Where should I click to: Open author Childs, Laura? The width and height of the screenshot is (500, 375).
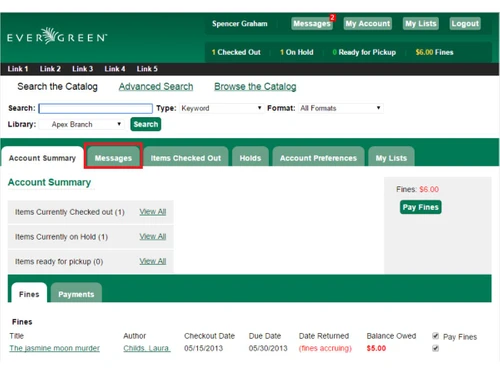pyautogui.click(x=147, y=348)
